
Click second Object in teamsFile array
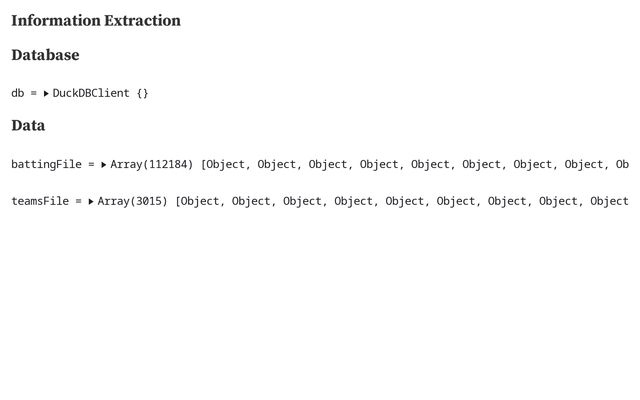[x=251, y=201]
